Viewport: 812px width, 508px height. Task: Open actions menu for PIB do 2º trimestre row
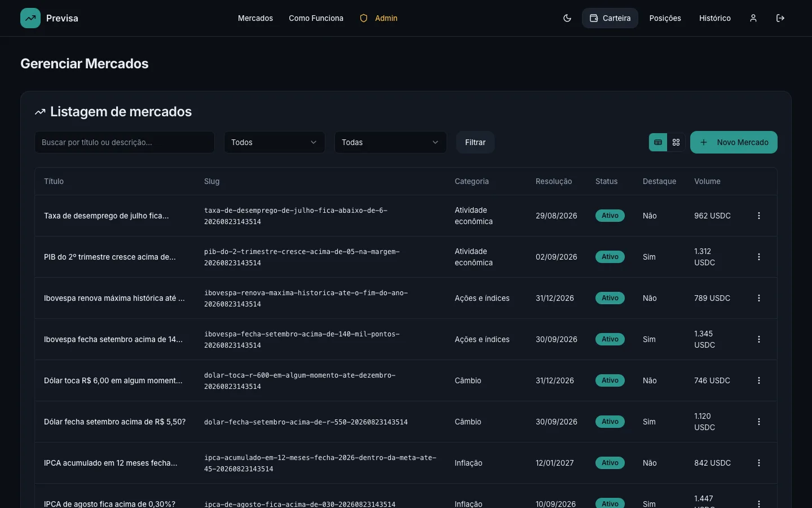click(759, 257)
